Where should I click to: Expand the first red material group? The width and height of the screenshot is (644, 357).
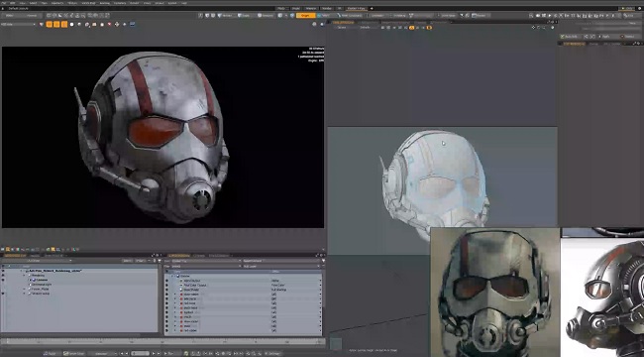[175, 295]
